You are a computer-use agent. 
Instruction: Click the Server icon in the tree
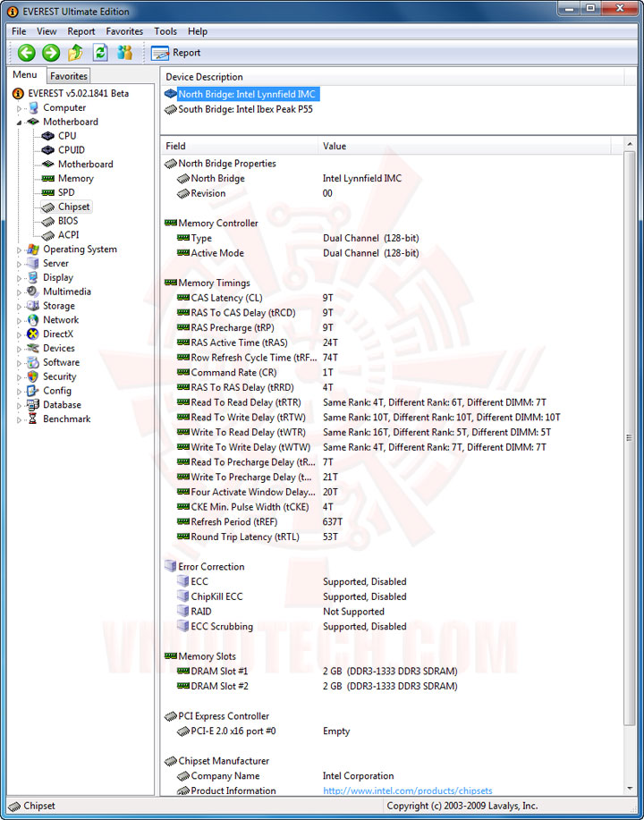click(33, 264)
